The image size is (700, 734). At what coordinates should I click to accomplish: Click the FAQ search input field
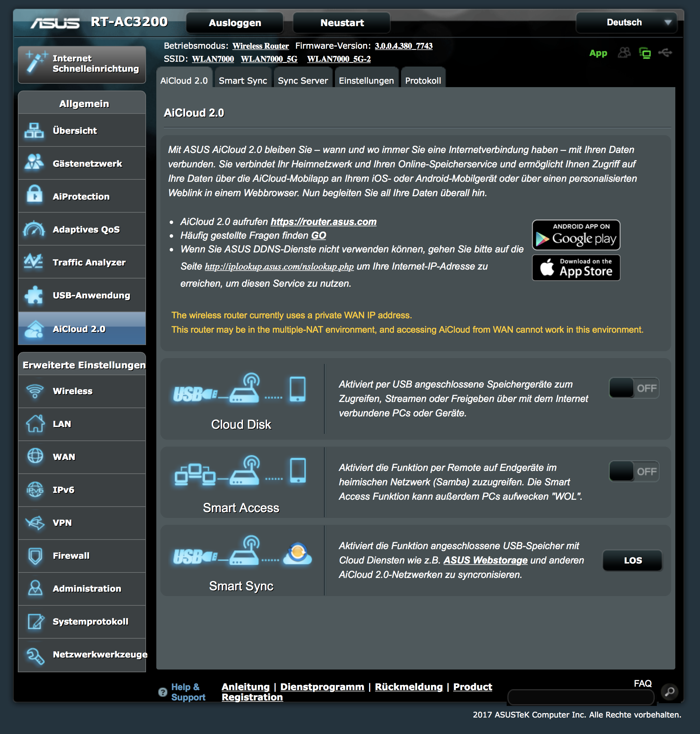(581, 697)
